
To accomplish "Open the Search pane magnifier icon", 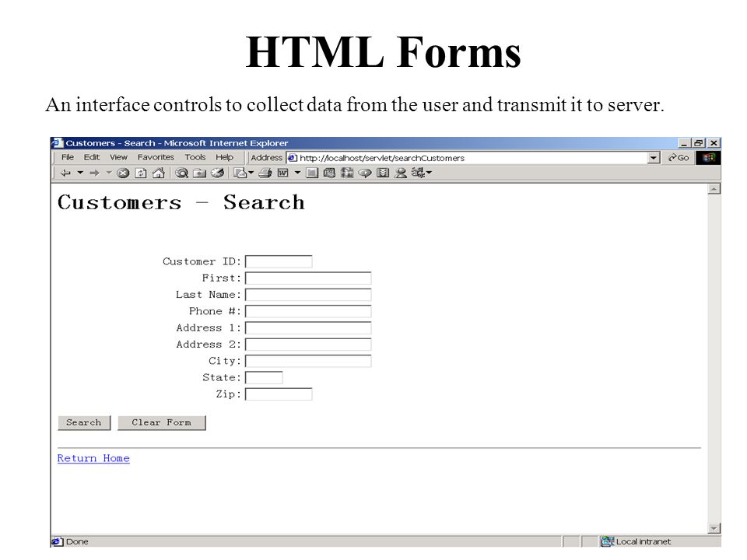I will pyautogui.click(x=181, y=173).
